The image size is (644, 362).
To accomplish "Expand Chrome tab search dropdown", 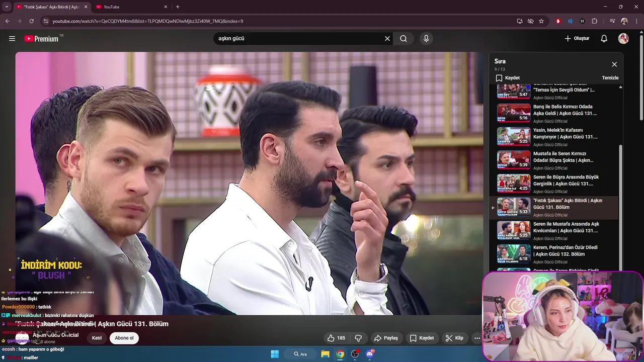I will click(7, 7).
